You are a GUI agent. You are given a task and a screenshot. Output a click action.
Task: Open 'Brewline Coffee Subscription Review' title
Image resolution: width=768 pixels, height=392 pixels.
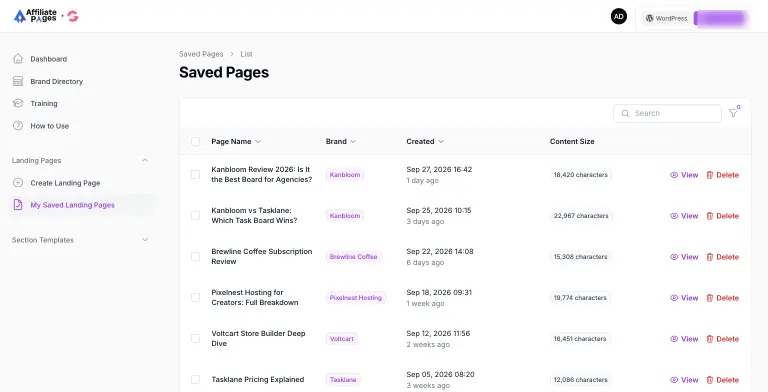pos(262,256)
